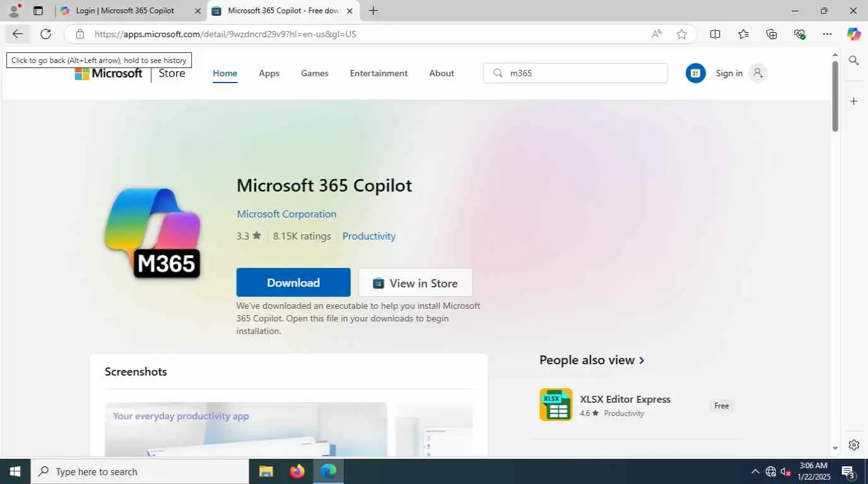Click the Free badge for XLSX Editor Express

[x=722, y=406]
